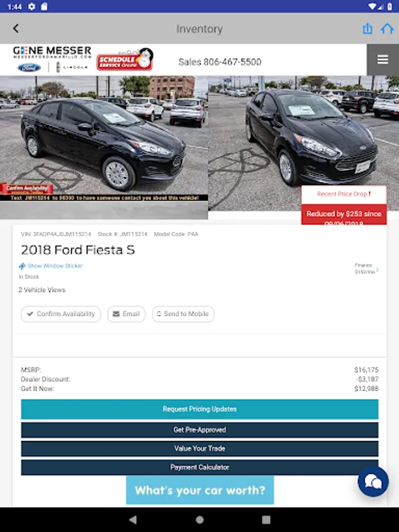Tap the back arrow in the Inventory header
The image size is (399, 532).
(15, 28)
